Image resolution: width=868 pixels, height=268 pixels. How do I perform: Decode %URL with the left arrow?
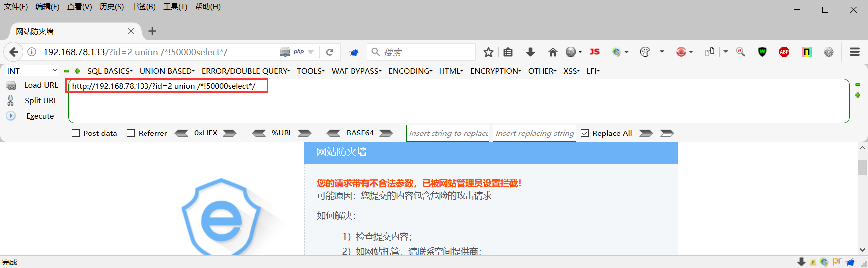point(259,133)
